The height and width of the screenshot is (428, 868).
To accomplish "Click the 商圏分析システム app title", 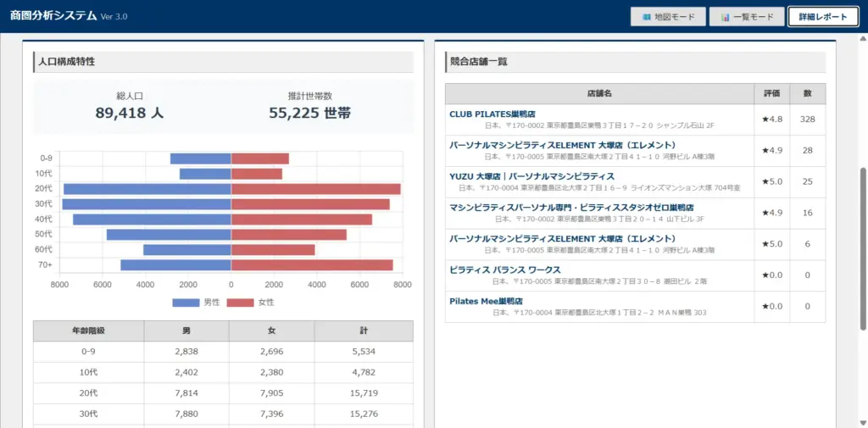I will pyautogui.click(x=53, y=16).
